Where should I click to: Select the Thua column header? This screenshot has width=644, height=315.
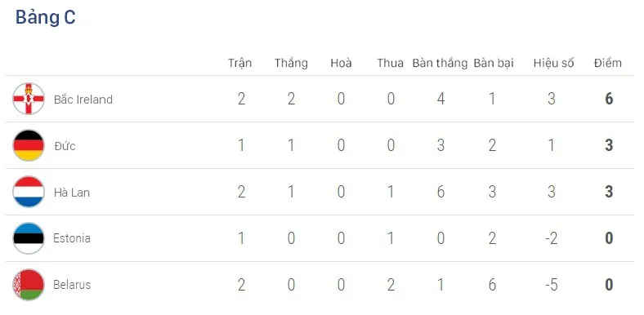(x=390, y=63)
